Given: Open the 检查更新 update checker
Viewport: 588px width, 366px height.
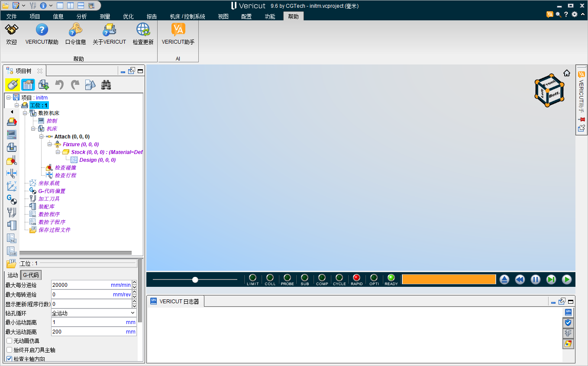Looking at the screenshot, I should (x=143, y=29).
